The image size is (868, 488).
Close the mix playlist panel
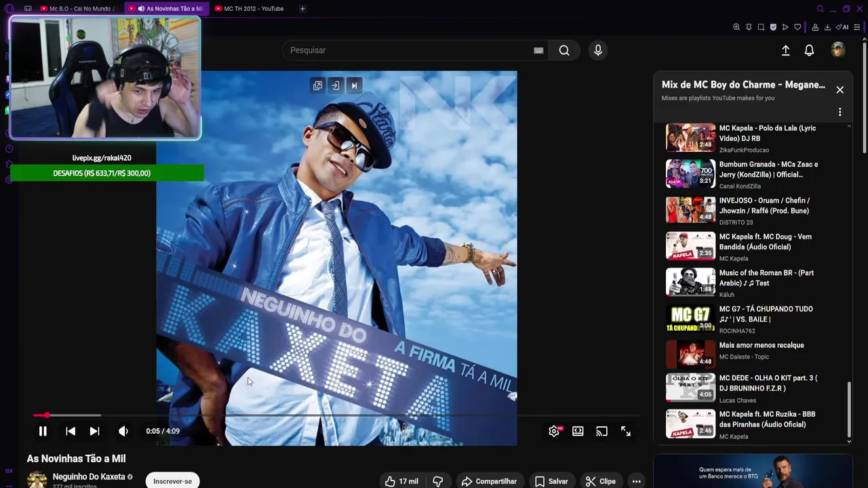point(840,89)
